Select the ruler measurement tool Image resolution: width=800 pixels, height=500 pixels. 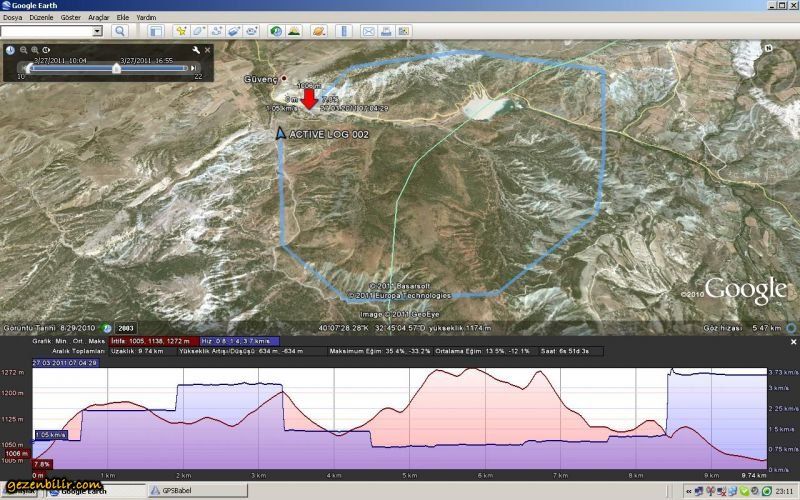344,31
